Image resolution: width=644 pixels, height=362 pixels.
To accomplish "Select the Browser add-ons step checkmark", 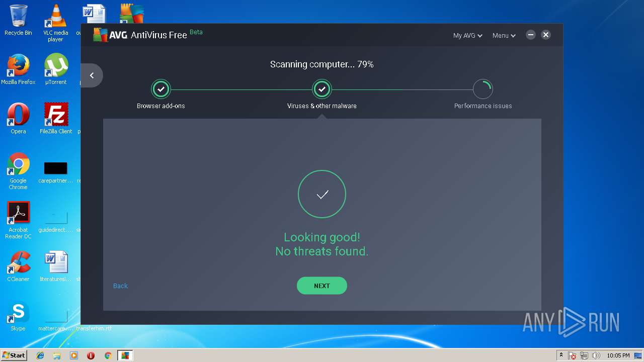I will tap(161, 89).
